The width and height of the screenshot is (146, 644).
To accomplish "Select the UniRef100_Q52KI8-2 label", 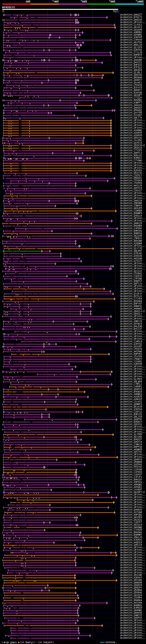I will click(x=132, y=145).
